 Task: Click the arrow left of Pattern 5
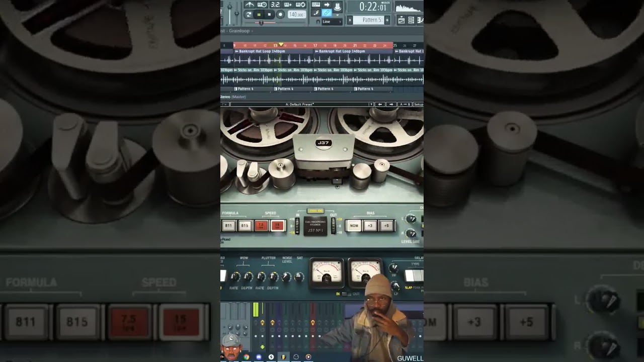click(350, 20)
